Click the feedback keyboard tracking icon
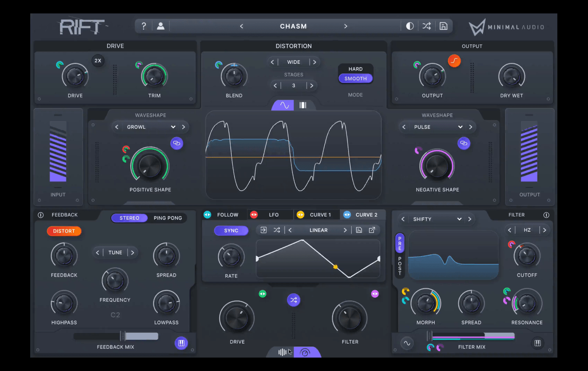The width and height of the screenshot is (588, 371). (181, 343)
